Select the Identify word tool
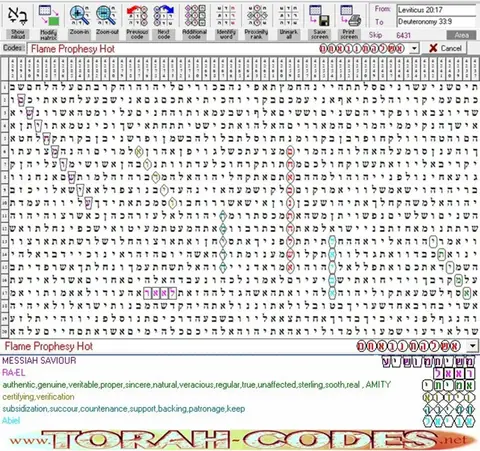This screenshot has height=451, width=480. pyautogui.click(x=226, y=16)
